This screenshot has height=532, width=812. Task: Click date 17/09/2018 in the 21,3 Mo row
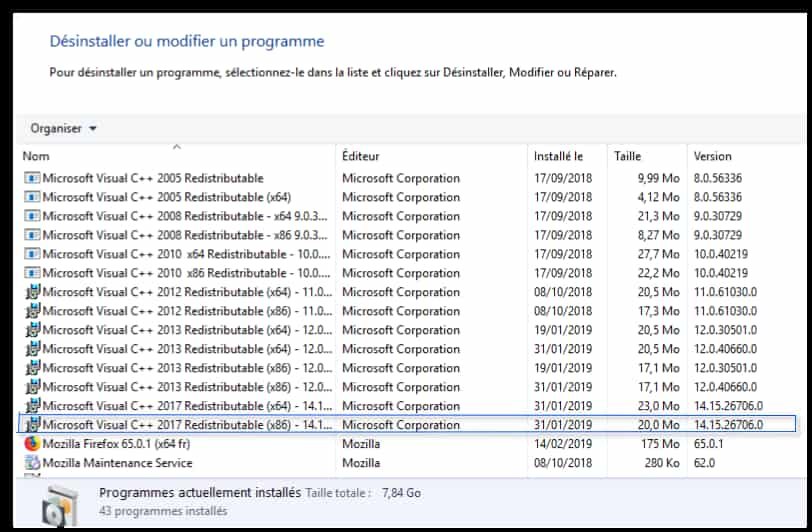[x=563, y=216]
